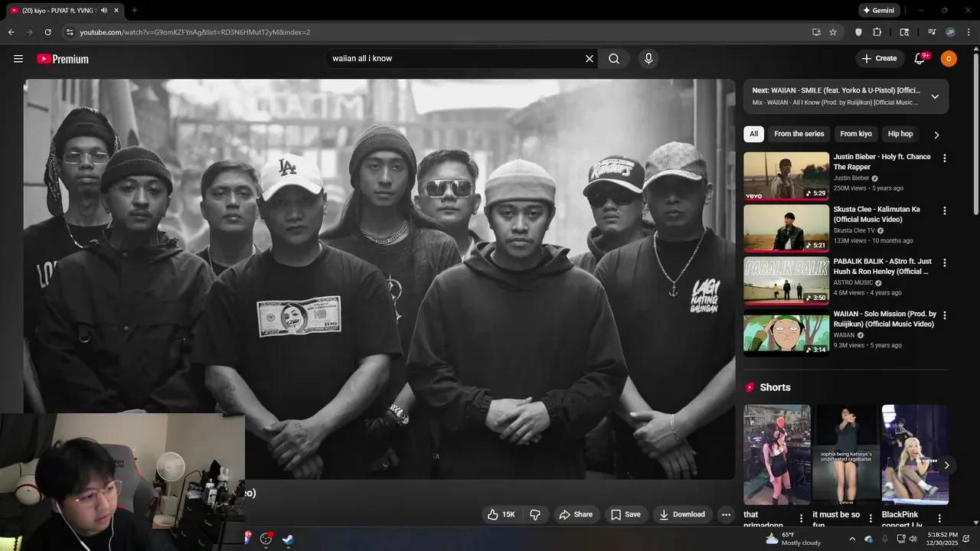980x551 pixels.
Task: Open the orange account avatar menu
Action: [949, 58]
